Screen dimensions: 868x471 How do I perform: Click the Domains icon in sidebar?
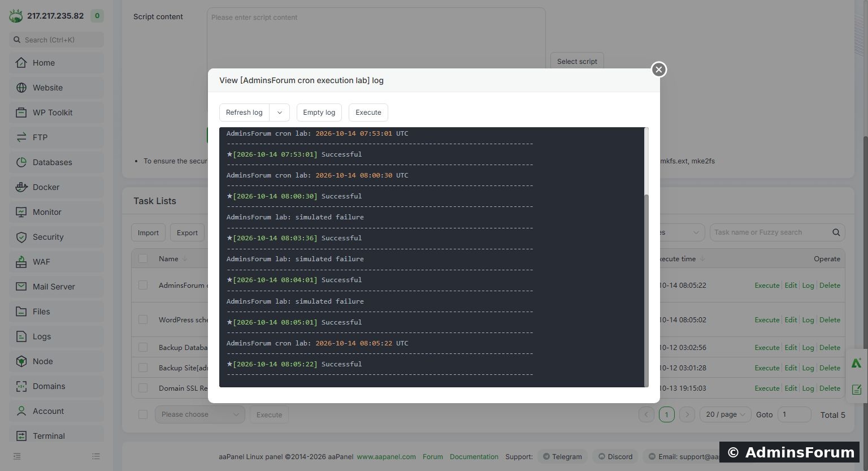(x=21, y=386)
